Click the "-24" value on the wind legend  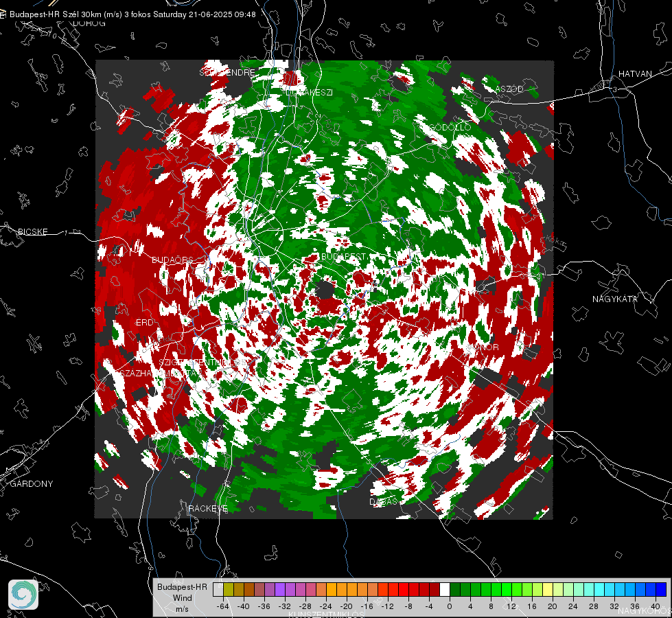[326, 606]
